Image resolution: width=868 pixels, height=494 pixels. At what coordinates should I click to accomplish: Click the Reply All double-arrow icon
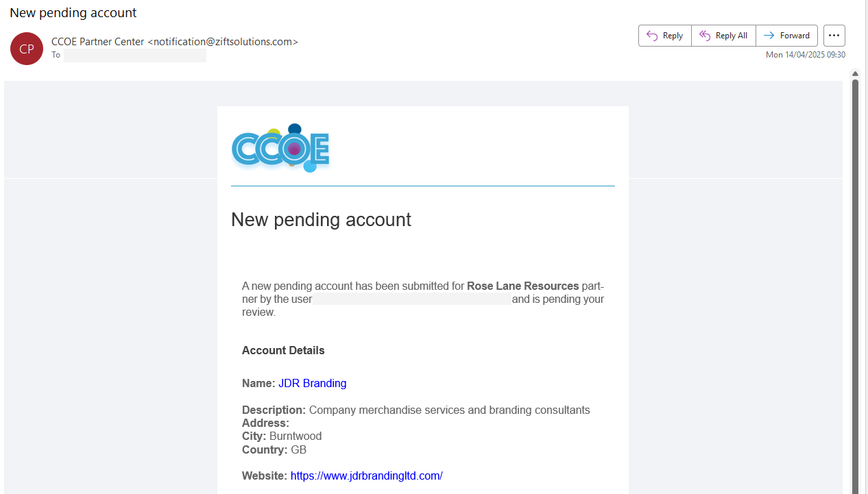coord(704,36)
